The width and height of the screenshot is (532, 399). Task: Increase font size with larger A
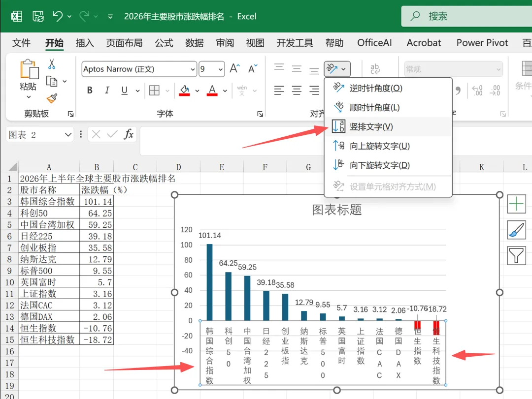click(235, 69)
